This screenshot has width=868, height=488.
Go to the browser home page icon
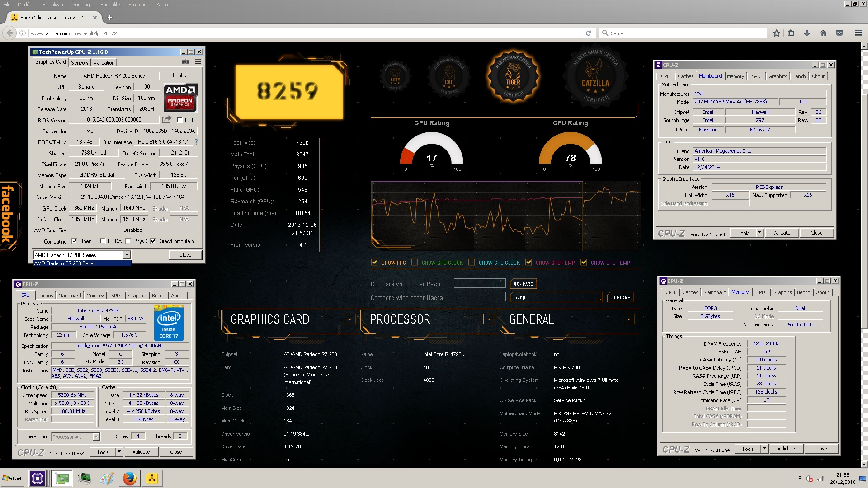(823, 33)
